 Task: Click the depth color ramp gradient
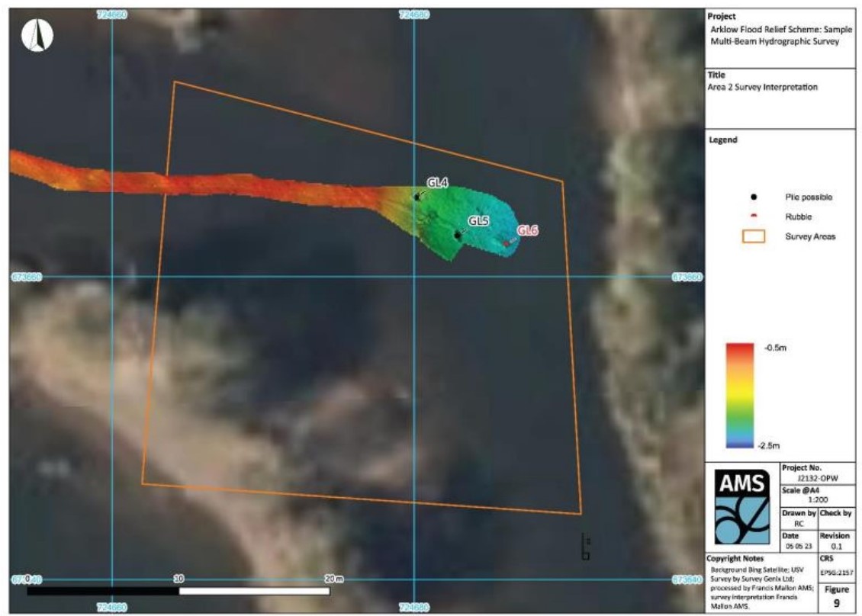coord(738,395)
